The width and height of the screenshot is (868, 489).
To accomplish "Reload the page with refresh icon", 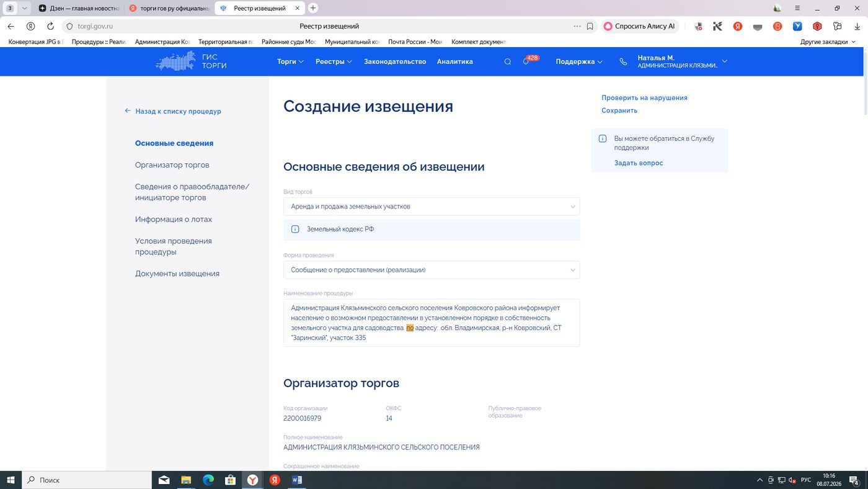I will 50,26.
